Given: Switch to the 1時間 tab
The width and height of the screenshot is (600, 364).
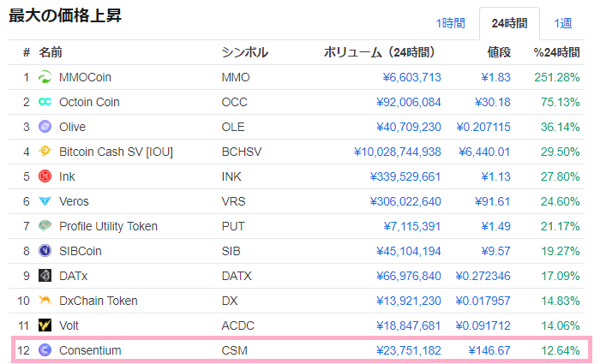Looking at the screenshot, I should click(x=451, y=23).
